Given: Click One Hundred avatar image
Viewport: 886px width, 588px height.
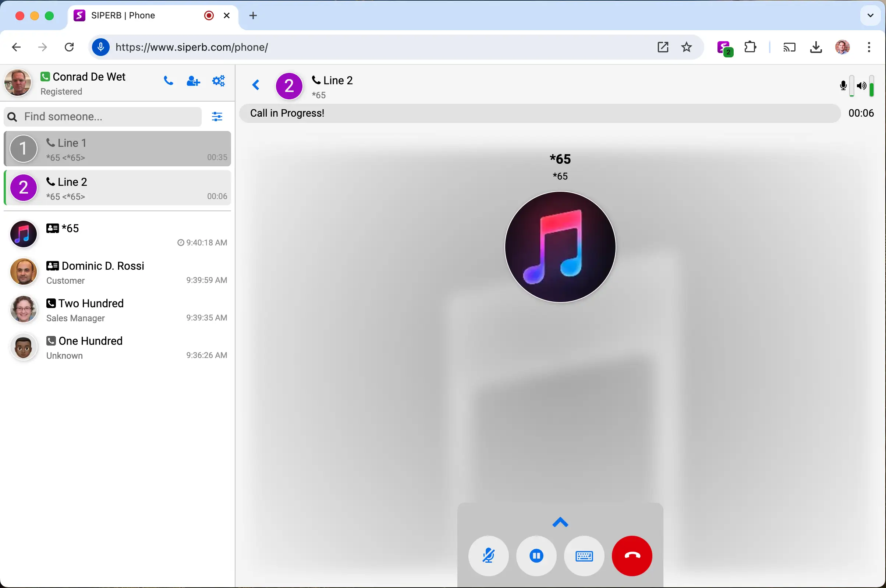Looking at the screenshot, I should coord(23,347).
